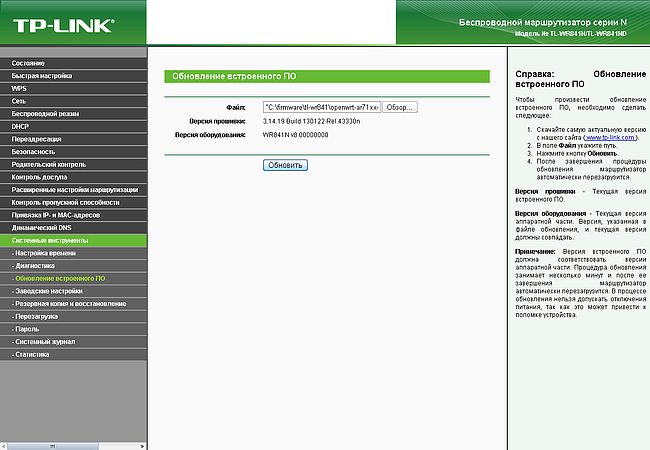Select the WPS menu item

pyautogui.click(x=19, y=88)
